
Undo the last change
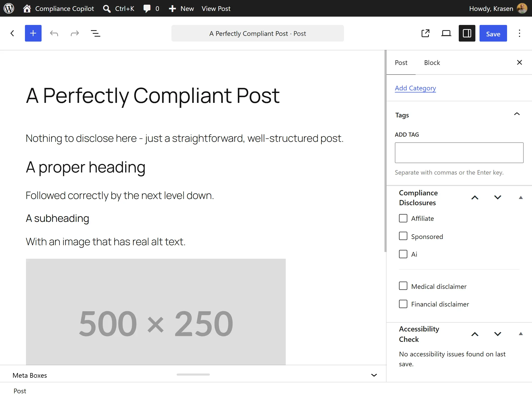point(54,33)
